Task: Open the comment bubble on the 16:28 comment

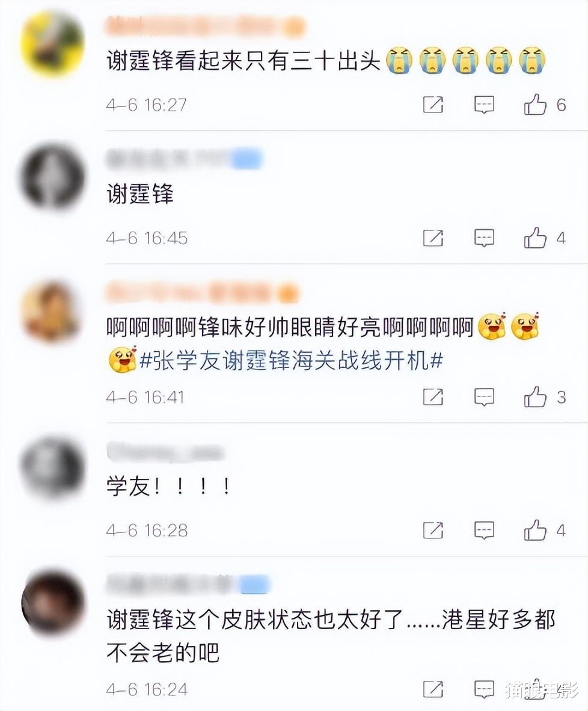Action: point(484,530)
